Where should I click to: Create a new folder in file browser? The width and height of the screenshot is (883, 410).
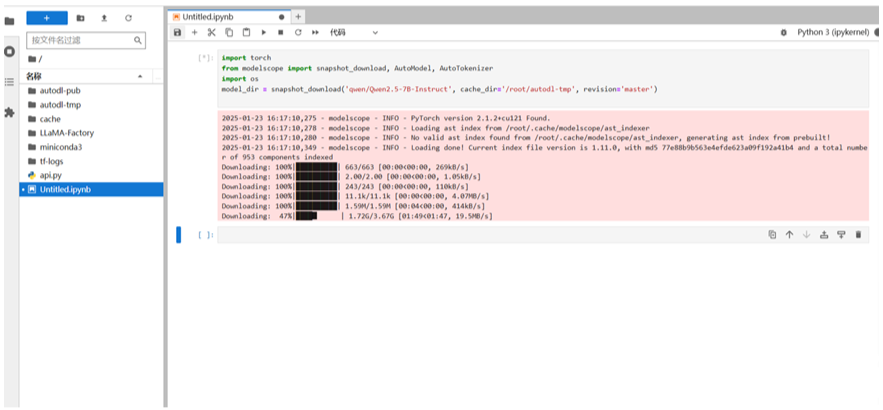click(81, 18)
